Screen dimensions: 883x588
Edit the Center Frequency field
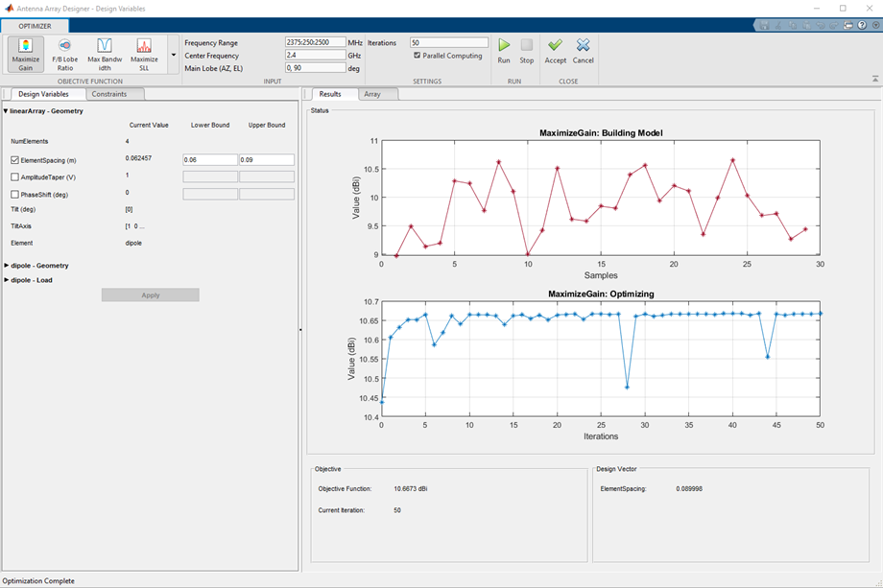coord(315,55)
